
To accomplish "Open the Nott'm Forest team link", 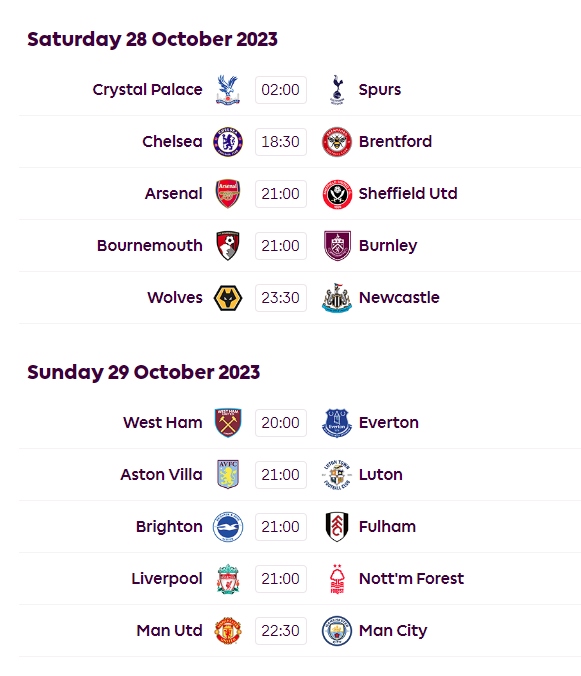I will [x=411, y=579].
